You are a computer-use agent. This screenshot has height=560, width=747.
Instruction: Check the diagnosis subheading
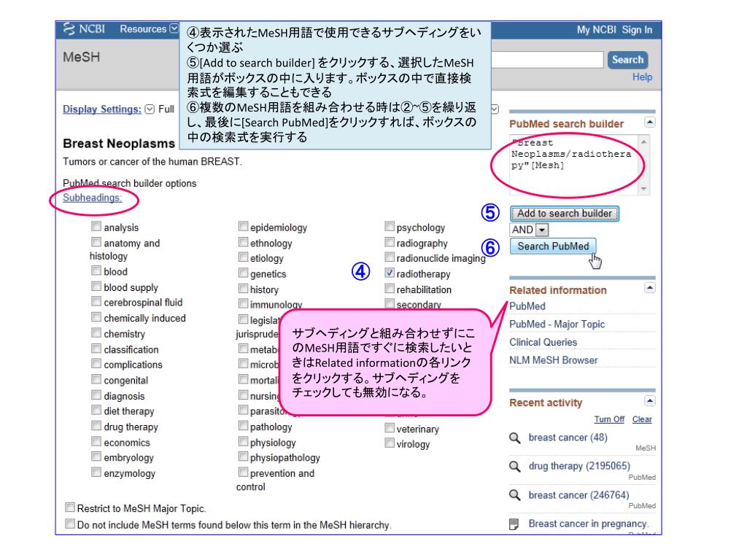pyautogui.click(x=96, y=394)
